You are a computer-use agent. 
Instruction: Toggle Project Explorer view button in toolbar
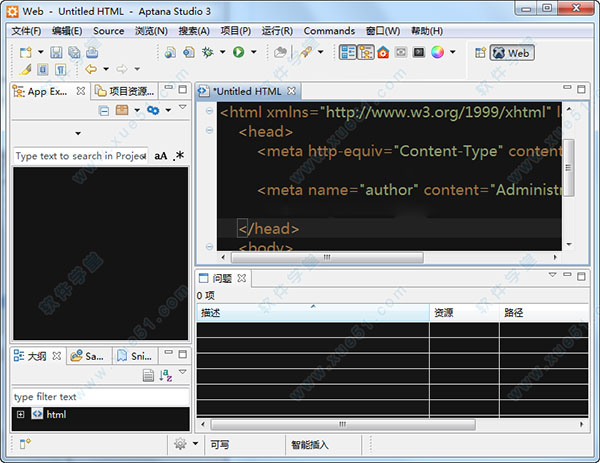[348, 52]
